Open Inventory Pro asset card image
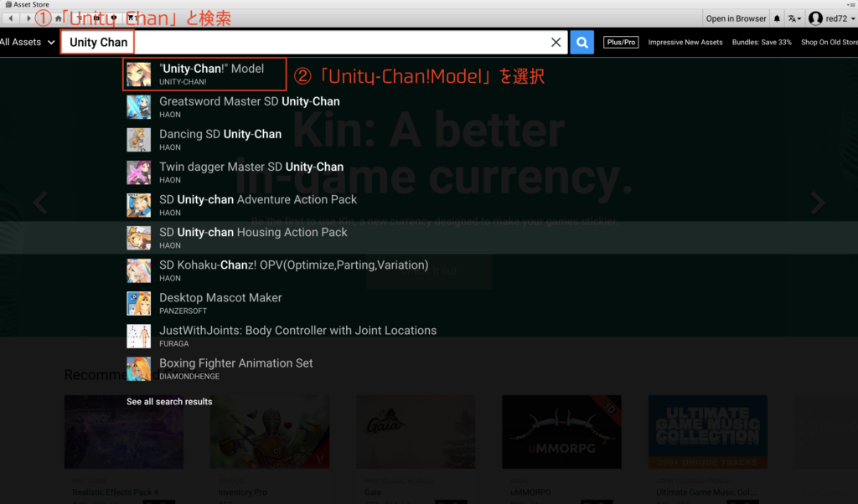This screenshot has height=504, width=858. 270,432
